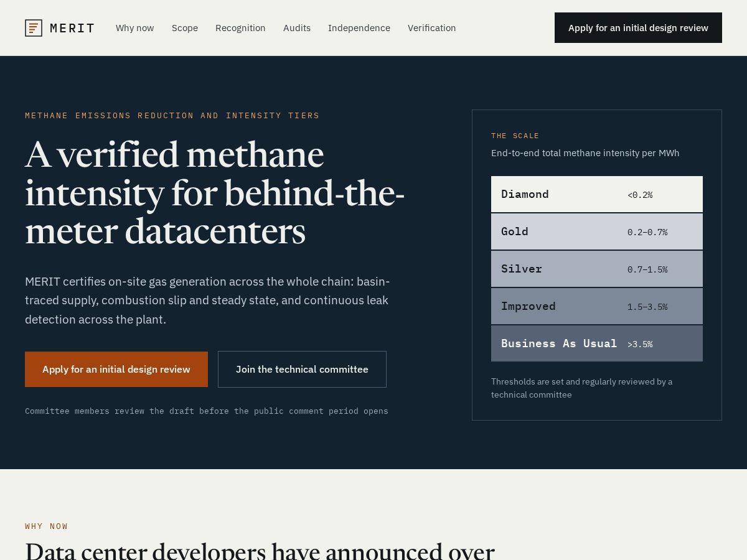The height and width of the screenshot is (560, 747).
Task: Click THE SCALE label in card
Action: tap(515, 136)
